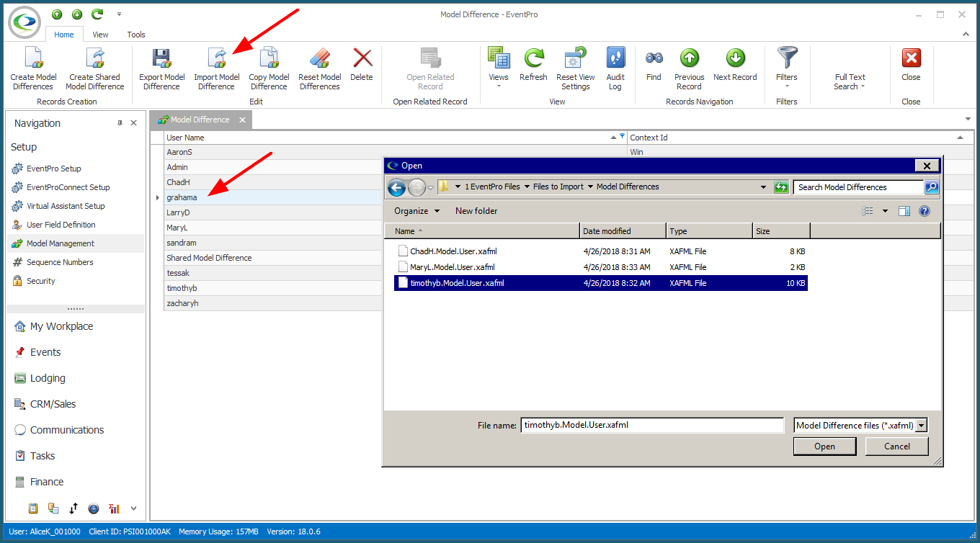This screenshot has height=543, width=980.
Task: Click the green down-arrow quick access icon
Action: pyautogui.click(x=77, y=14)
